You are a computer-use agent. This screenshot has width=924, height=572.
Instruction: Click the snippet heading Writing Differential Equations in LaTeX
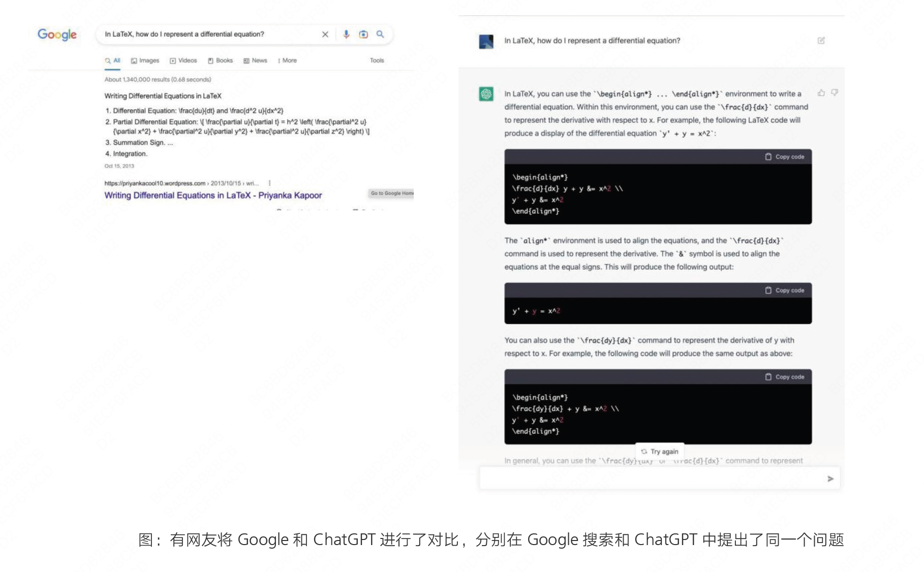tap(163, 96)
